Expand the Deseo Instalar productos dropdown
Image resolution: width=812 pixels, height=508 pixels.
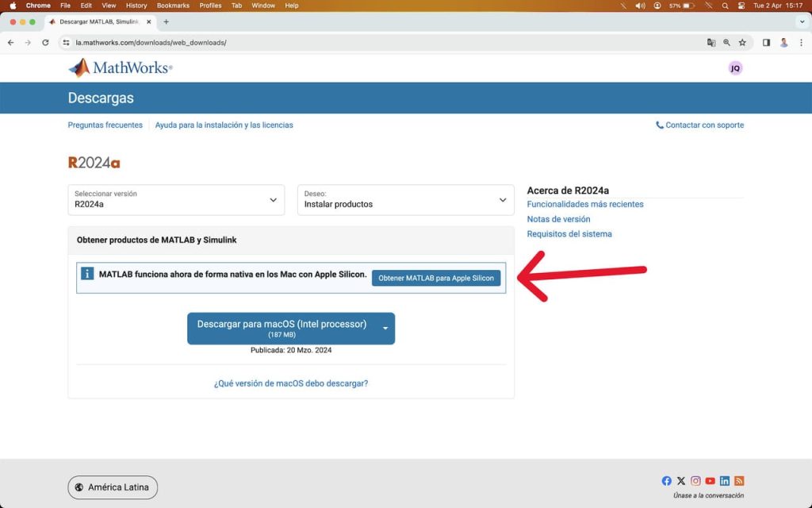tap(405, 199)
